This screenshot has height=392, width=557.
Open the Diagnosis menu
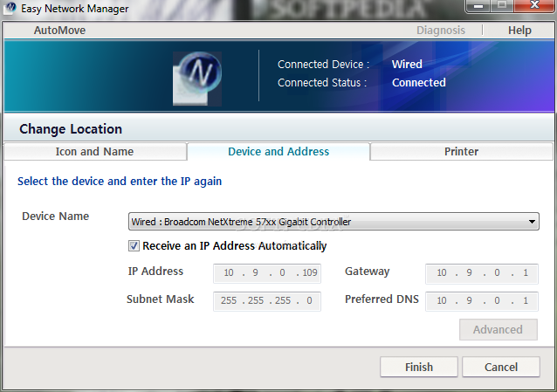pyautogui.click(x=441, y=31)
